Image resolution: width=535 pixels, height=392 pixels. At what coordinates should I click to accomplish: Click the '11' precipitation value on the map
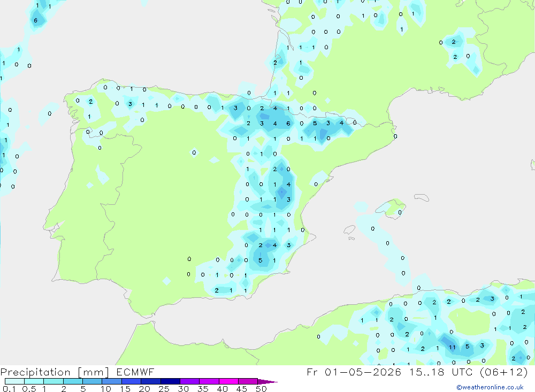click(452, 347)
